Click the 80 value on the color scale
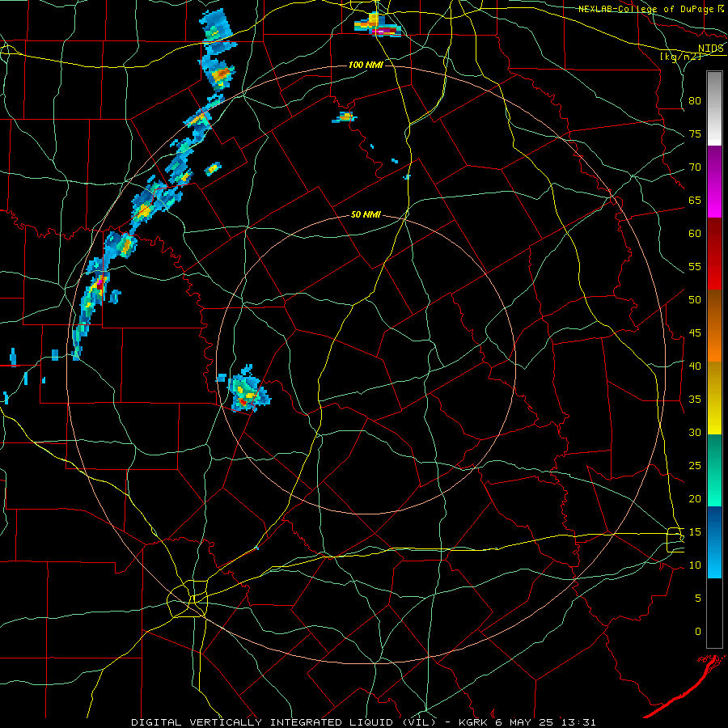The height and width of the screenshot is (728, 728). pyautogui.click(x=695, y=101)
